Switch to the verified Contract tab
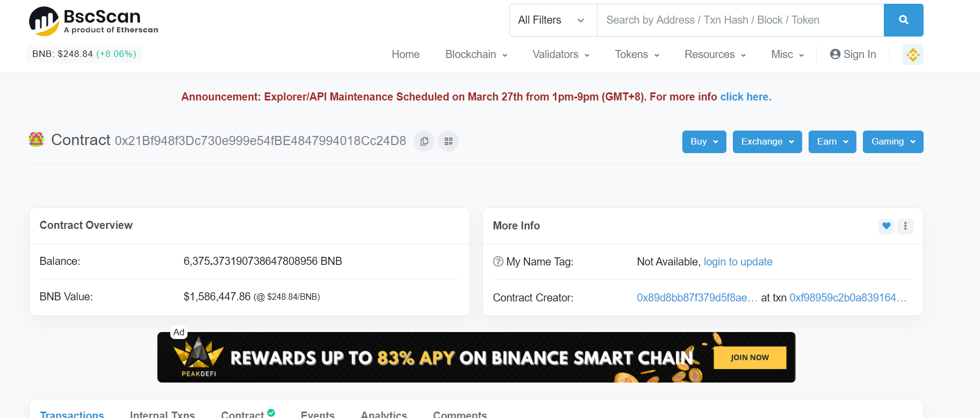 pos(248,414)
